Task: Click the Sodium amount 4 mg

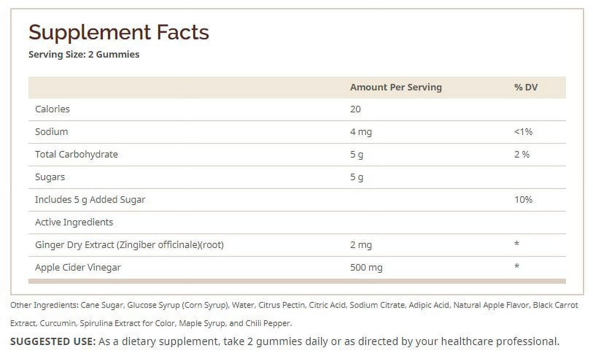Action: click(361, 132)
